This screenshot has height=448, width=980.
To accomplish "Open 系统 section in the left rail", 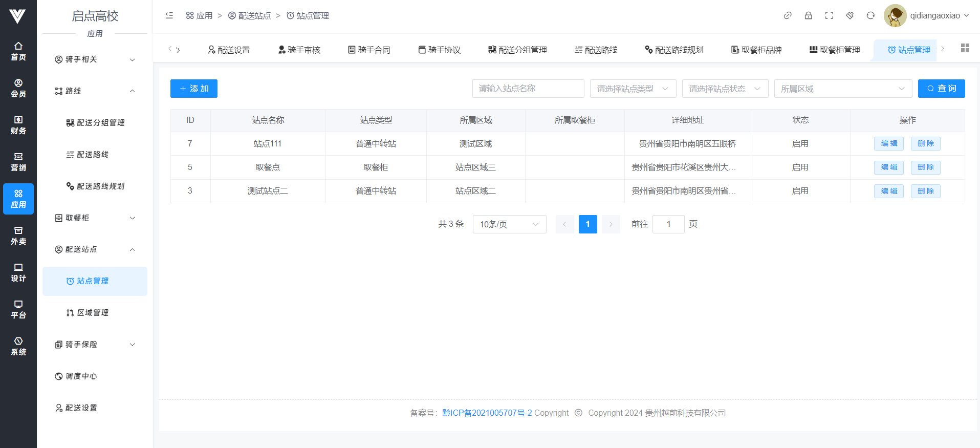I will pos(18,346).
